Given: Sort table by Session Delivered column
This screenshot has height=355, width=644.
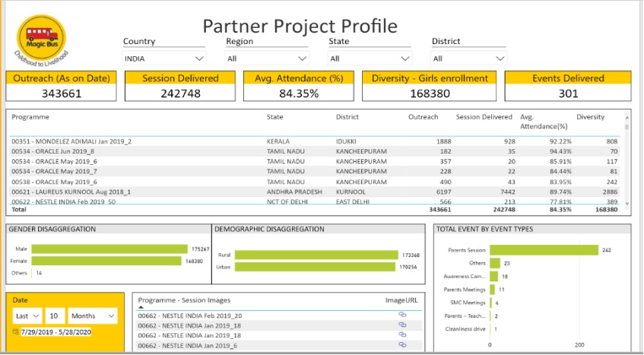Looking at the screenshot, I should click(x=484, y=117).
